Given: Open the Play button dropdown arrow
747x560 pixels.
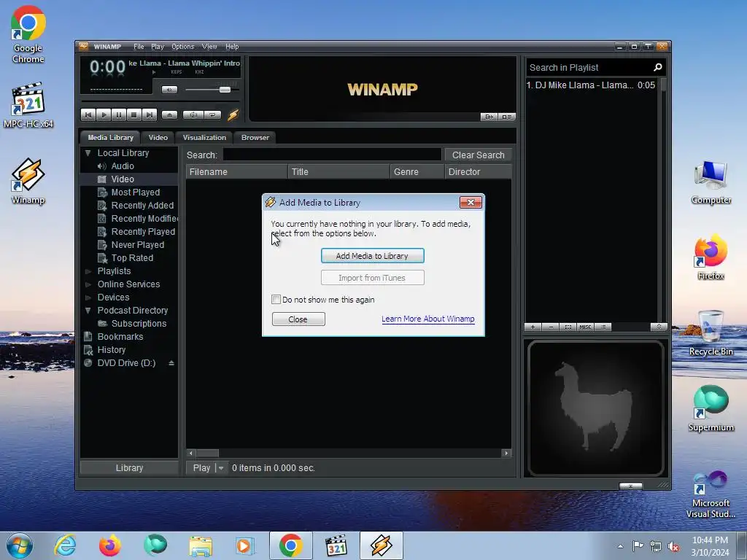Looking at the screenshot, I should (x=221, y=468).
